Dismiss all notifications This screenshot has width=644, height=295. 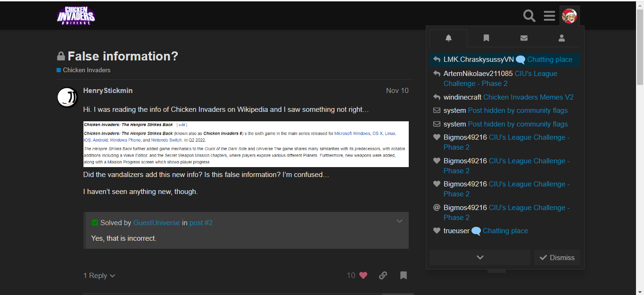(x=557, y=257)
